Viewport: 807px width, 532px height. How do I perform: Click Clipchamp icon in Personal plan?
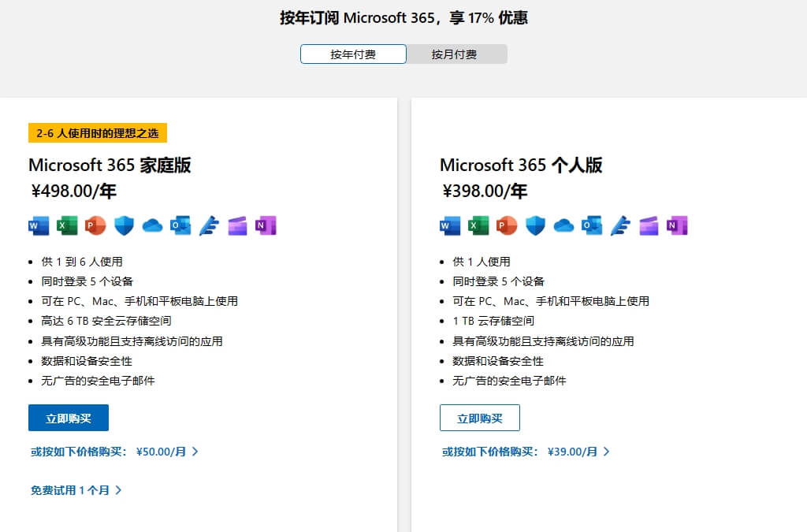click(x=649, y=225)
